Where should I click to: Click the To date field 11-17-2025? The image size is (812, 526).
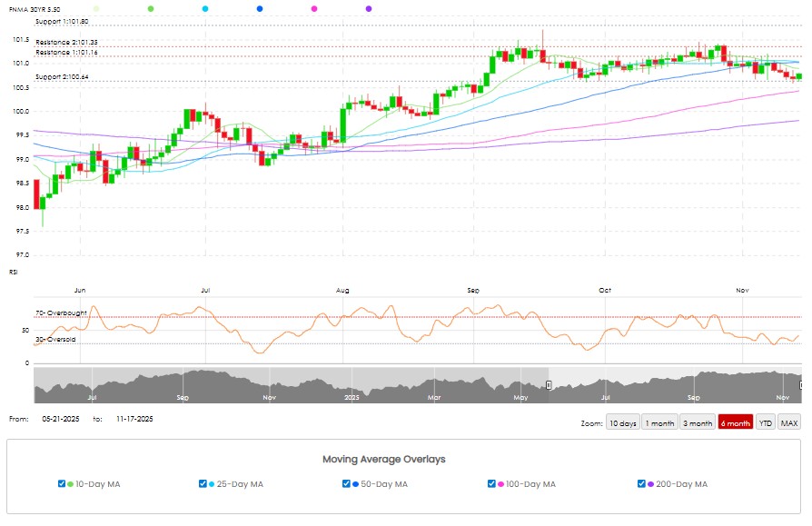pyautogui.click(x=135, y=420)
